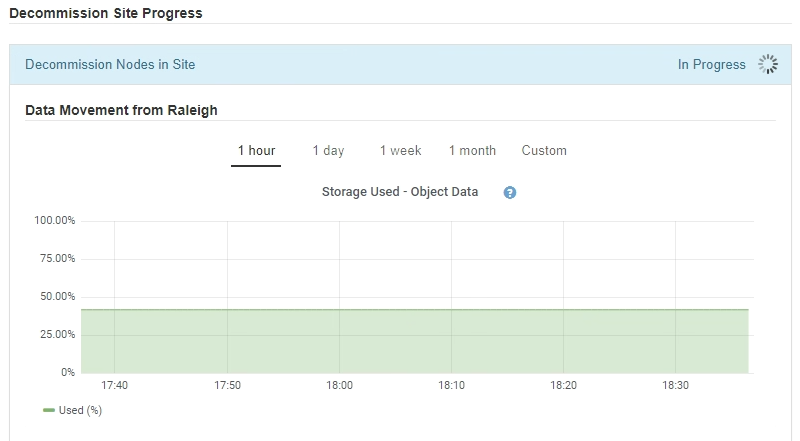Click the Decommission Nodes in Site header
Image resolution: width=800 pixels, height=441 pixels.
(110, 65)
